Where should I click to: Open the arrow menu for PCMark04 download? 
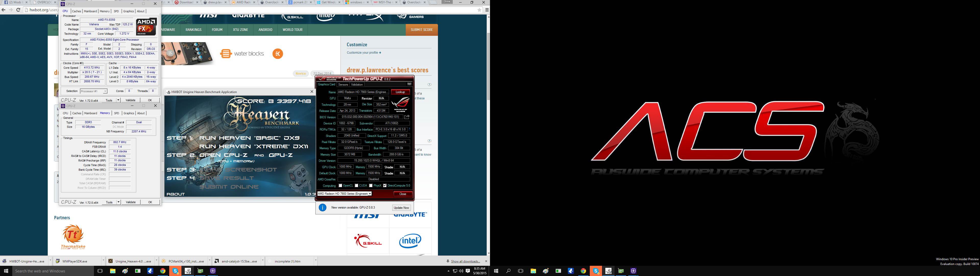click(209, 261)
